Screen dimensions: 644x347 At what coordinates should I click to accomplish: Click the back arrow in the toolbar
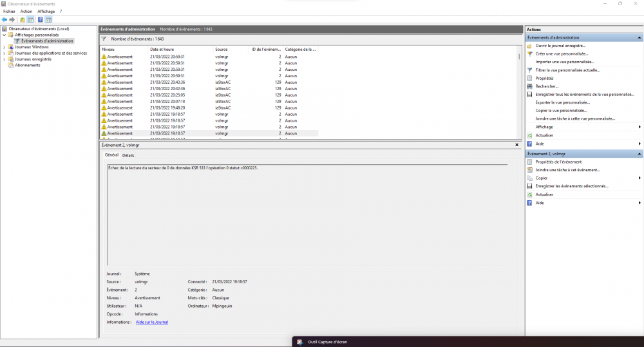(x=4, y=19)
